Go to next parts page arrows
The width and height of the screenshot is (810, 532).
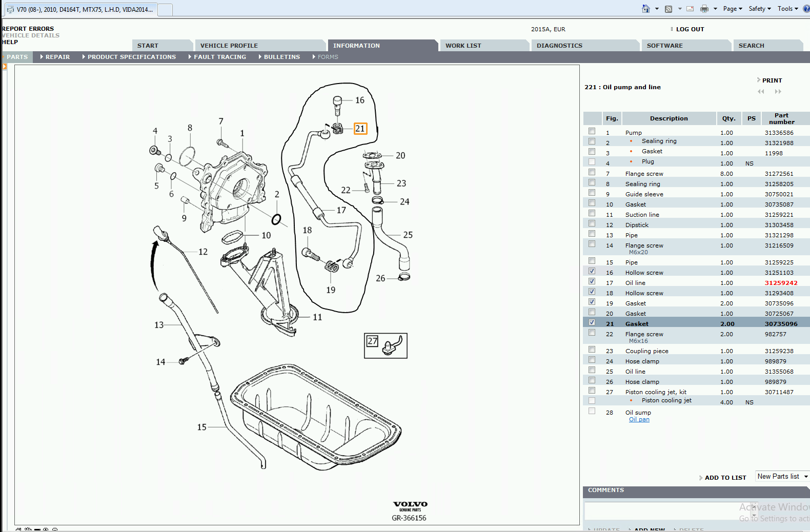click(x=778, y=91)
